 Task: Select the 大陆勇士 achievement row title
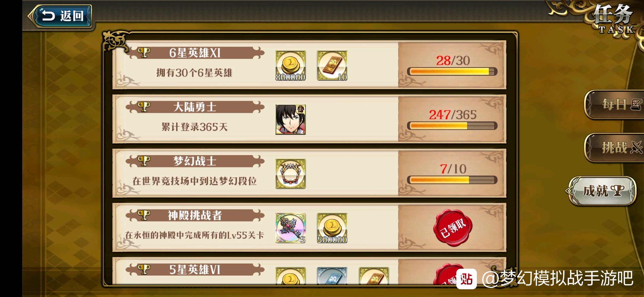pos(195,107)
